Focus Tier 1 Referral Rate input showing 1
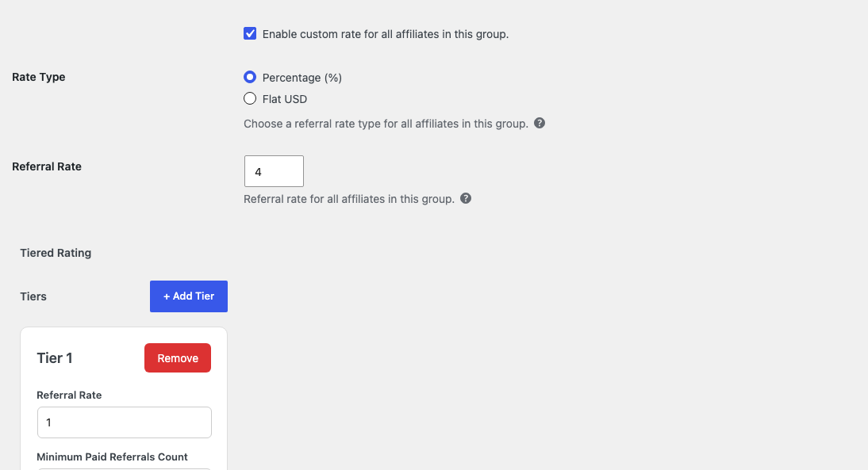This screenshot has height=470, width=868. pyautogui.click(x=125, y=422)
